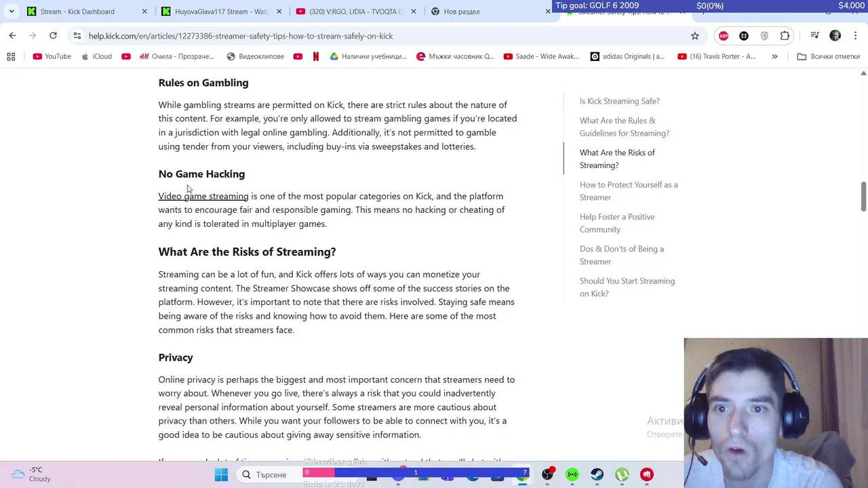Click the page vertical scrollbar thumb
Screen dimensions: 868x488
tap(863, 197)
